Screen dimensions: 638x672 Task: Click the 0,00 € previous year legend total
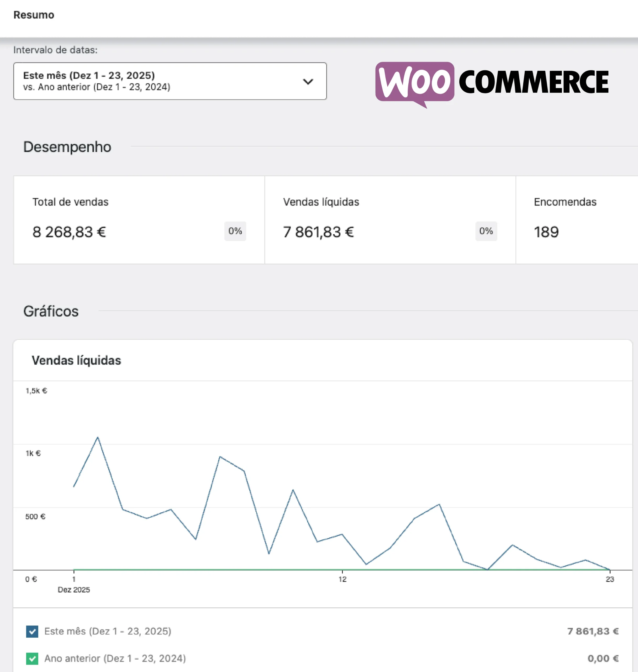(x=603, y=659)
